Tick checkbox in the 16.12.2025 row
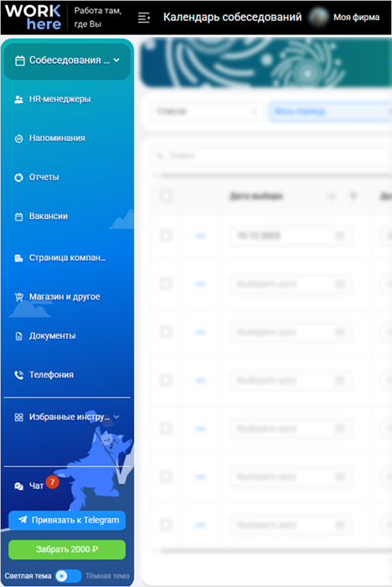This screenshot has height=587, width=392. point(166,236)
